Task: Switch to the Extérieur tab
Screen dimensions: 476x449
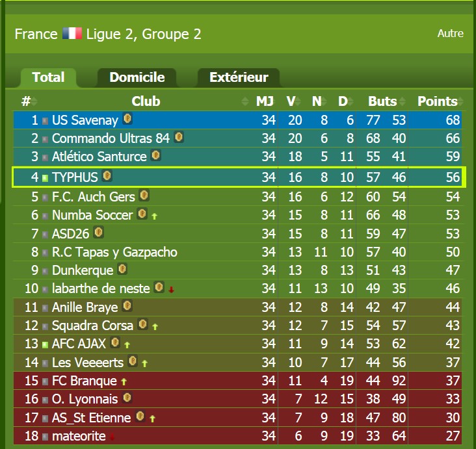Action: point(239,77)
